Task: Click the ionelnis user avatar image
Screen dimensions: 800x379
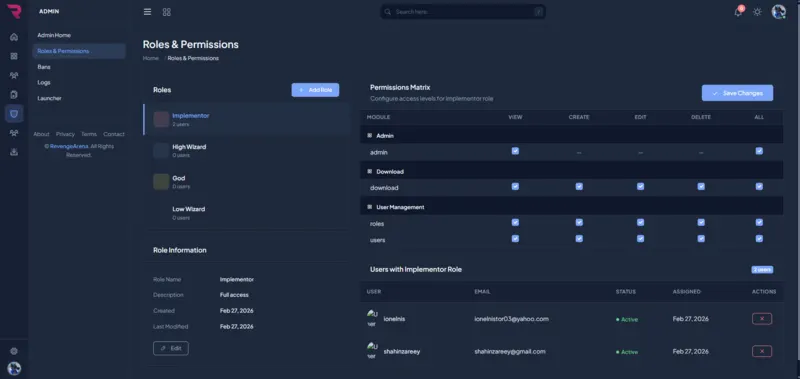Action: click(372, 318)
